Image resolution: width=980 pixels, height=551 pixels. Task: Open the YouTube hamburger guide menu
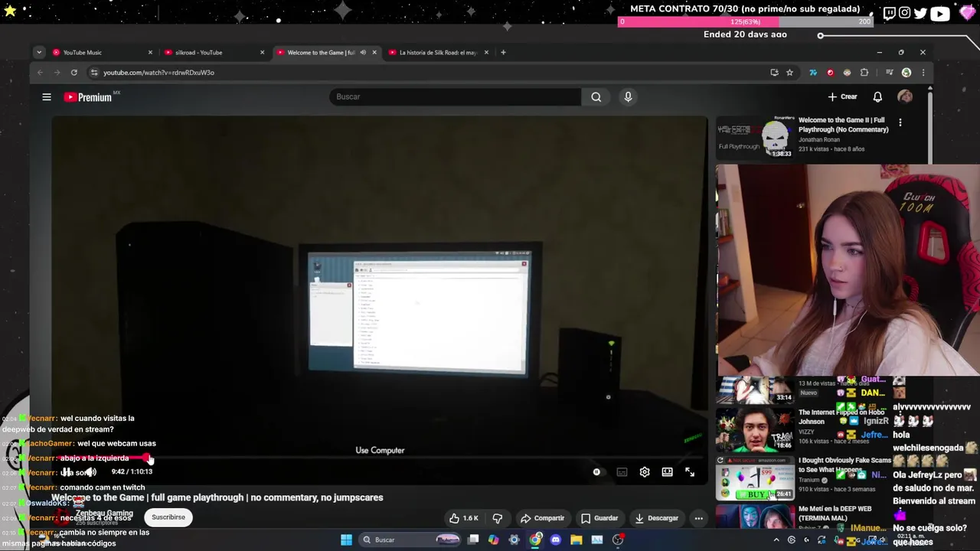click(x=47, y=97)
